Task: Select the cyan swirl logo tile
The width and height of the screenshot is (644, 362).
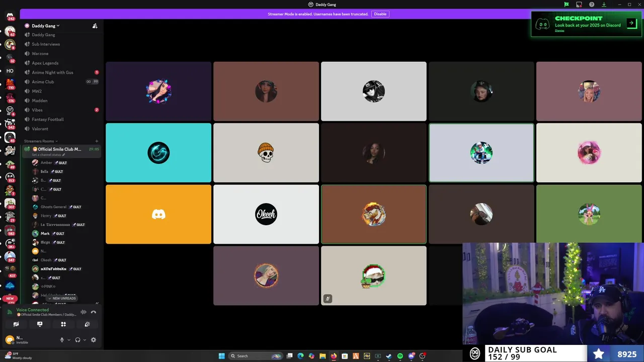Action: pyautogui.click(x=158, y=153)
